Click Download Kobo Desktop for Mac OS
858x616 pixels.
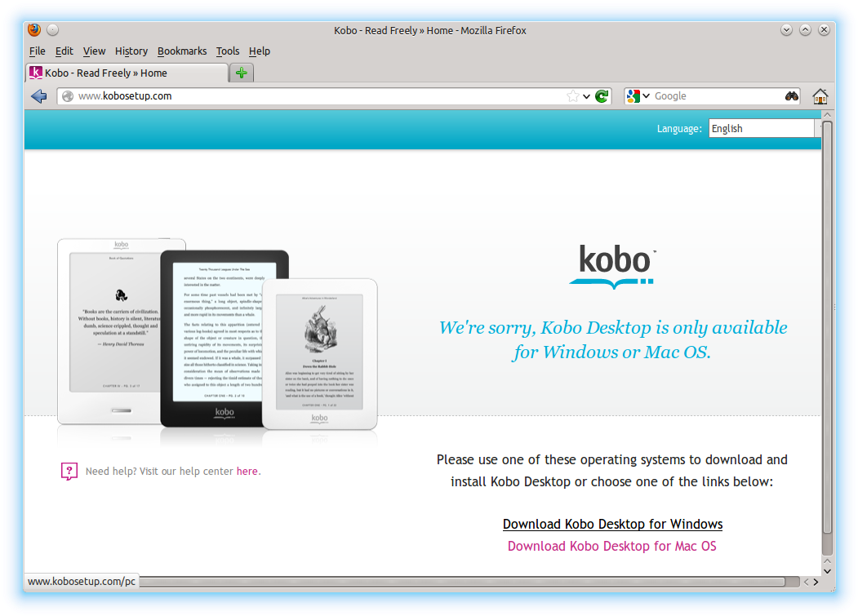point(612,545)
